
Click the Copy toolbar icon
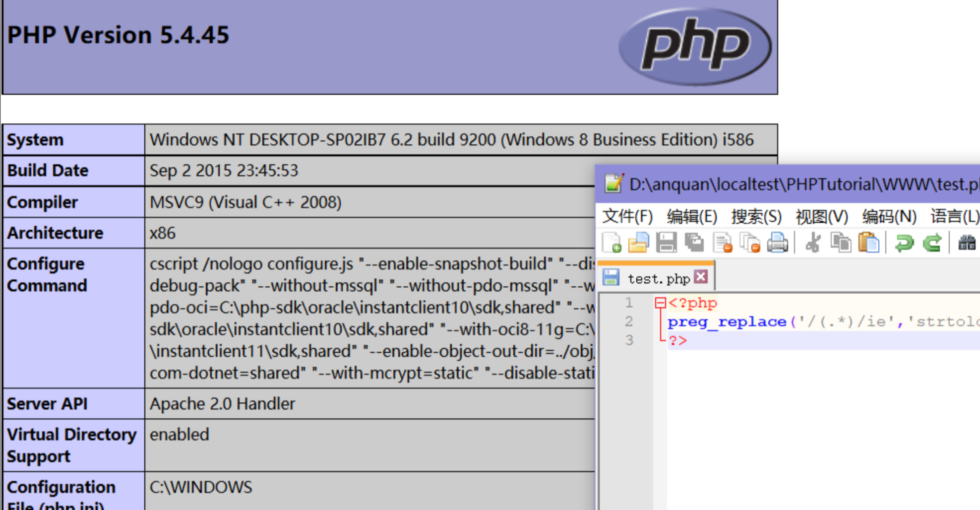coord(841,243)
